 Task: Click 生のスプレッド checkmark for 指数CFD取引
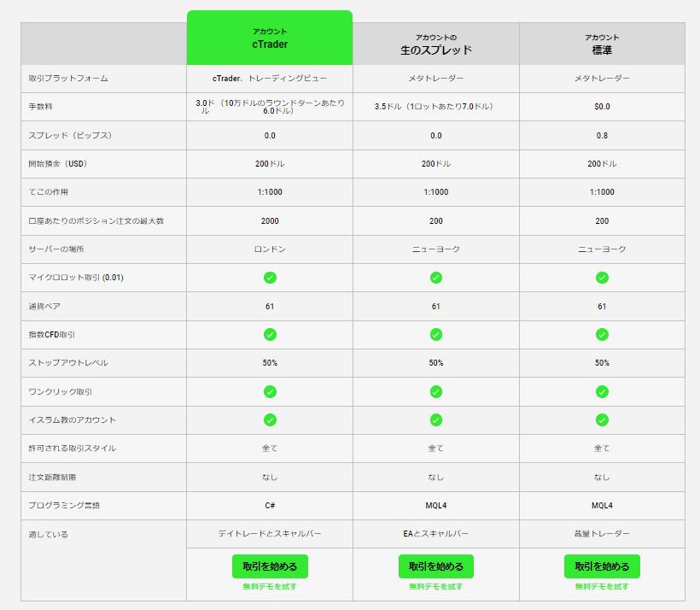click(435, 334)
